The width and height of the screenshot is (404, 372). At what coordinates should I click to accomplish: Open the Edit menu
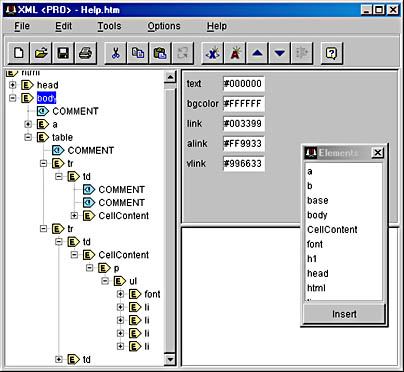pyautogui.click(x=64, y=26)
